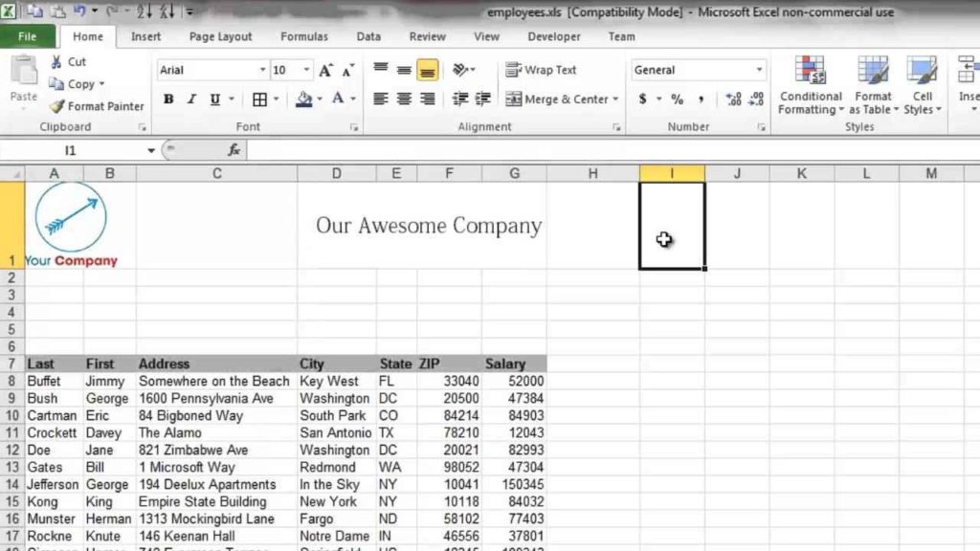
Task: Open the Developer tab
Action: point(553,36)
